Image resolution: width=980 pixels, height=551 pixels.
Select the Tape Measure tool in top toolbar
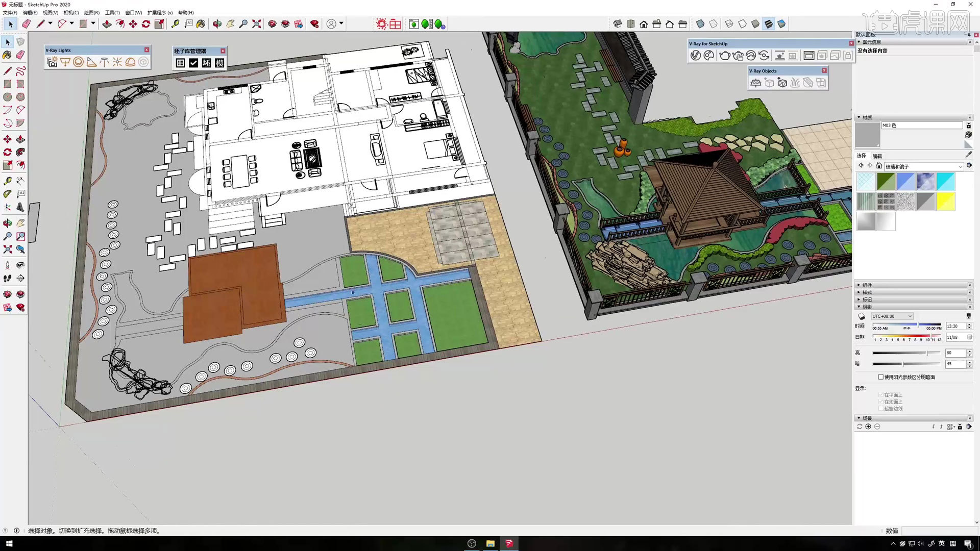[175, 24]
